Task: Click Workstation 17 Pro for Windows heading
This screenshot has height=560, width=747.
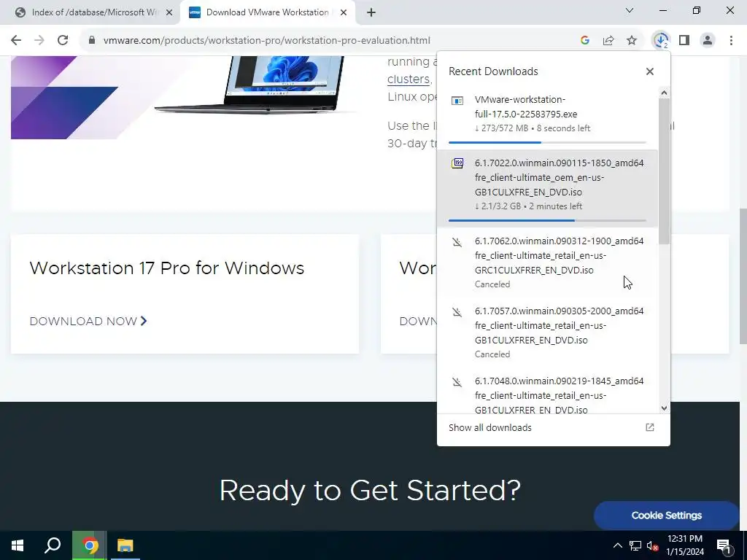Action: coord(167,268)
